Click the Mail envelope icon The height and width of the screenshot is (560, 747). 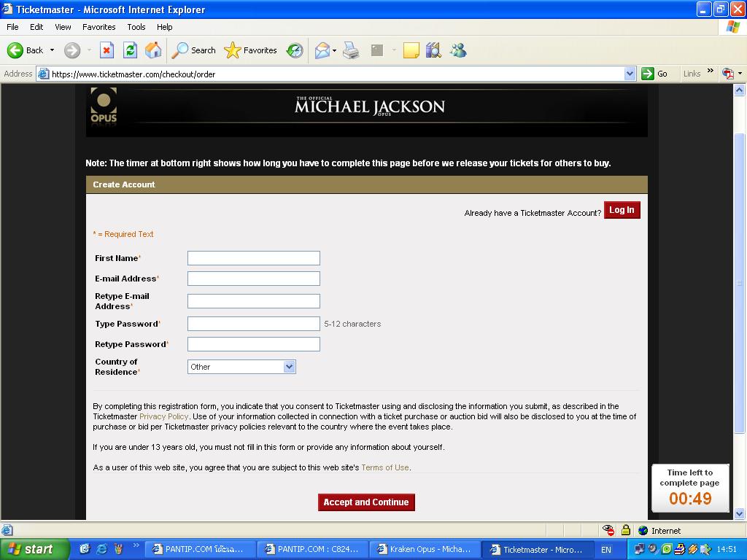(322, 50)
